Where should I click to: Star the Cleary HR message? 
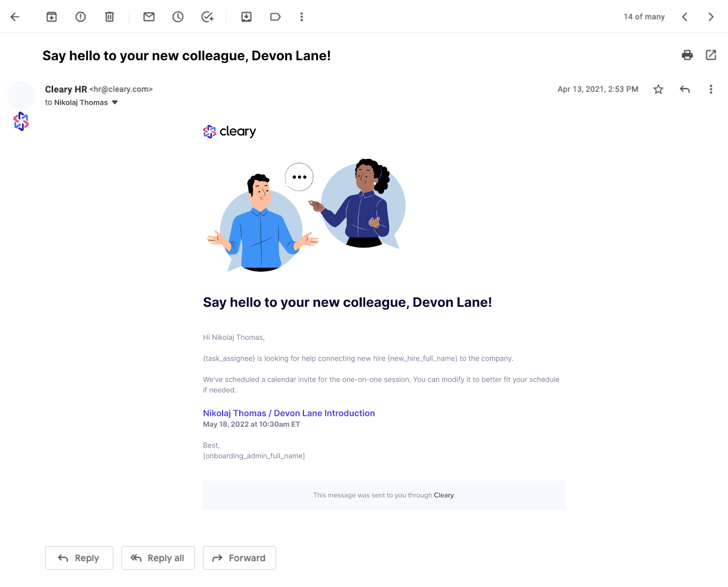coord(658,89)
